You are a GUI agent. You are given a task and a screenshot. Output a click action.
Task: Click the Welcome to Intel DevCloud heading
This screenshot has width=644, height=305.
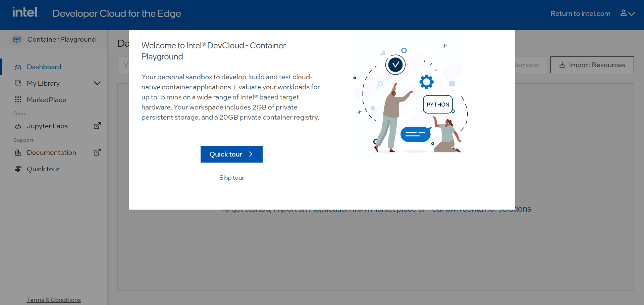point(213,51)
